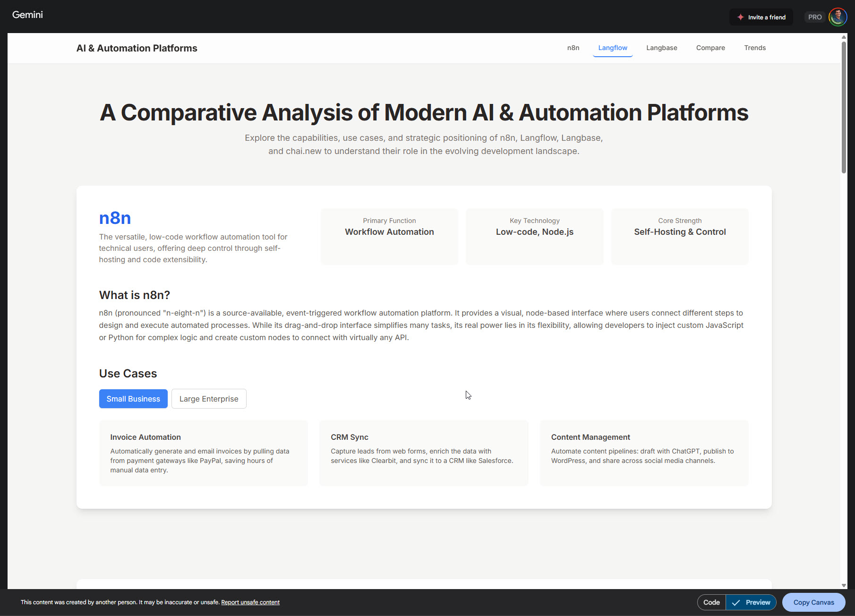Viewport: 855px width, 616px height.
Task: Select the Large Enterprise use case toggle
Action: [209, 399]
